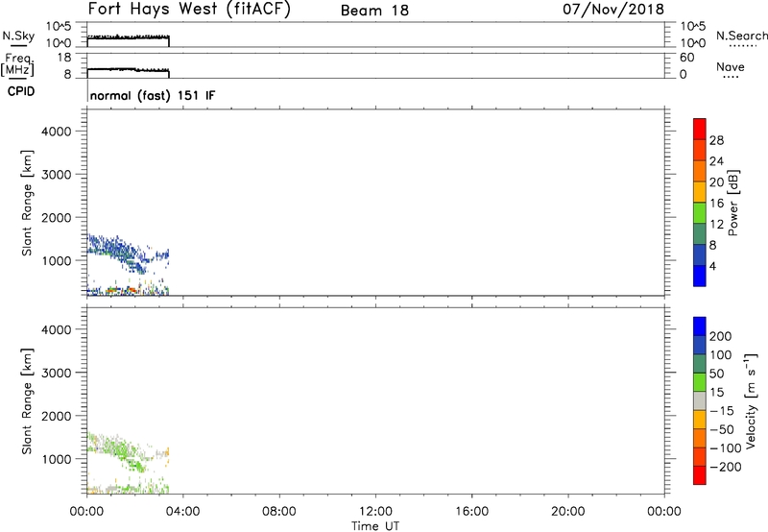Click the red top swatch of the power colorbar
The image size is (768, 532).
700,129
